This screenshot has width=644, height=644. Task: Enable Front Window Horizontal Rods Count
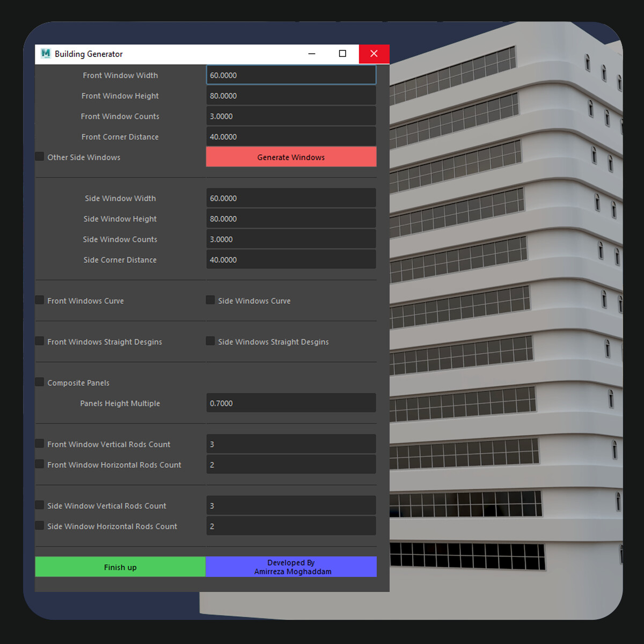click(39, 464)
